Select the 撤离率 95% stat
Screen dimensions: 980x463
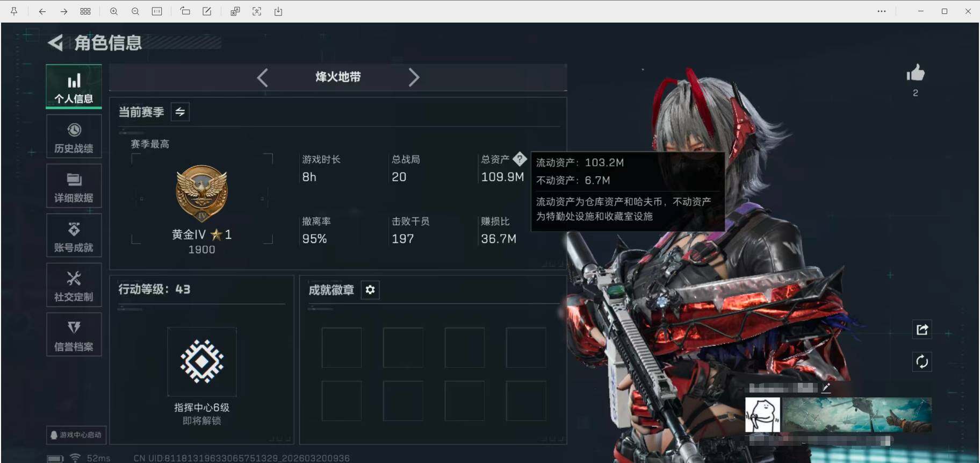(316, 230)
